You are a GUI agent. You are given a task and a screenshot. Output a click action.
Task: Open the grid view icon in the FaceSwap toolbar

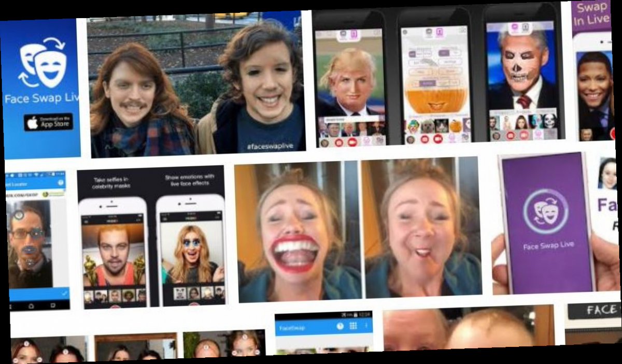[354, 325]
